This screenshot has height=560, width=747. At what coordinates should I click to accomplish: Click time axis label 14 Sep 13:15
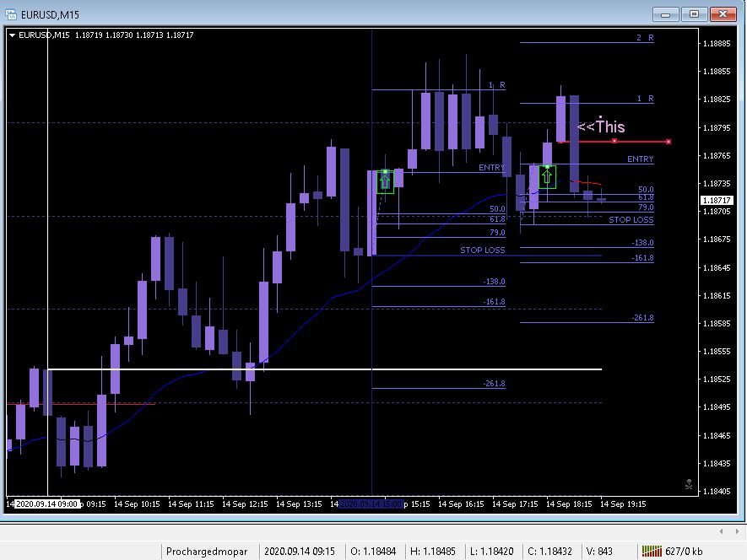[299, 503]
